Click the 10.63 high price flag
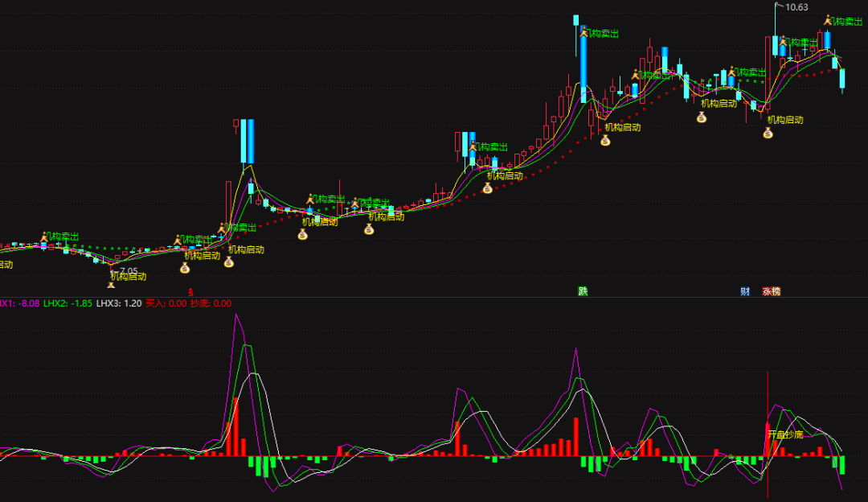Viewport: 868px width, 502px height. 796,7
